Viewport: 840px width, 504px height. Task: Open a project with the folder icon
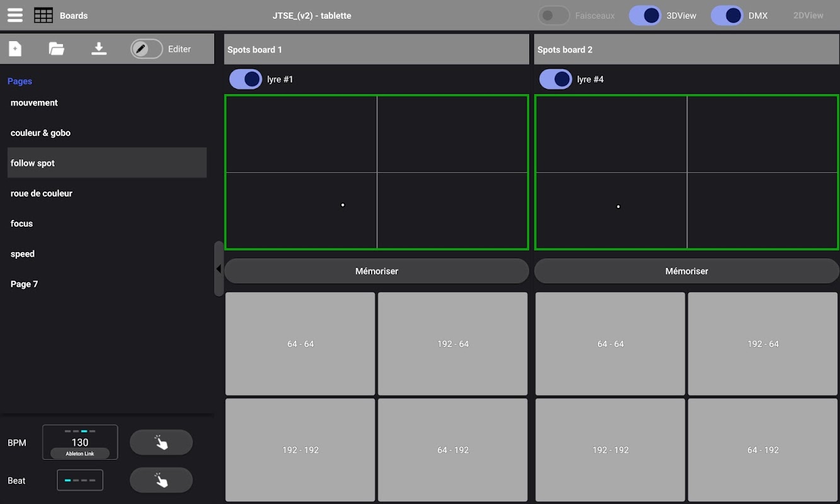(57, 49)
